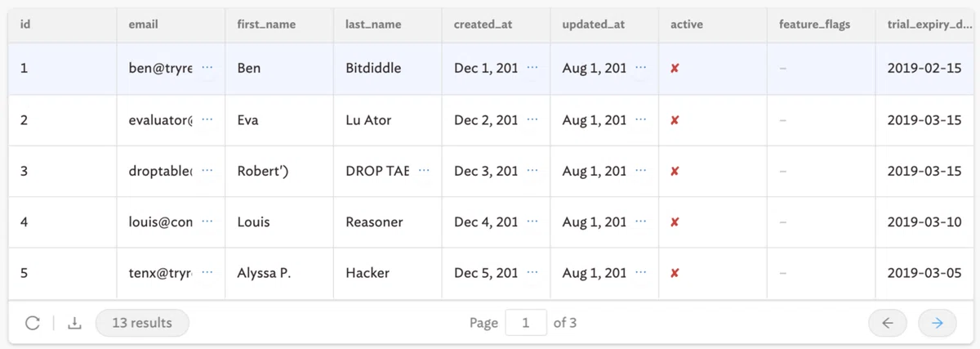Toggle active status for Alyssa P. row
The height and width of the screenshot is (349, 980).
click(x=675, y=273)
